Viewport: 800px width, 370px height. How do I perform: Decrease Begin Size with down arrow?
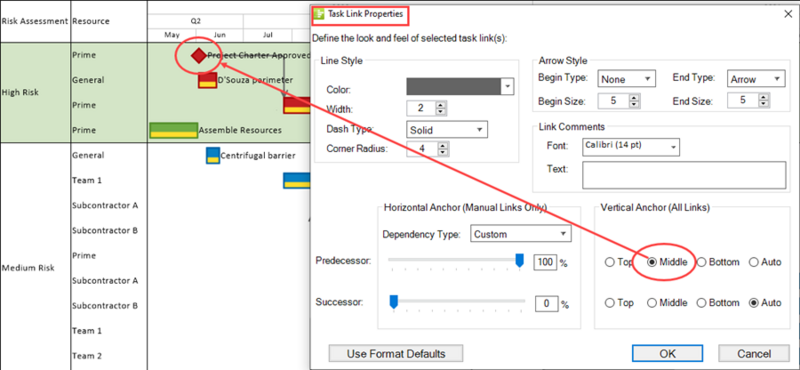tap(634, 104)
